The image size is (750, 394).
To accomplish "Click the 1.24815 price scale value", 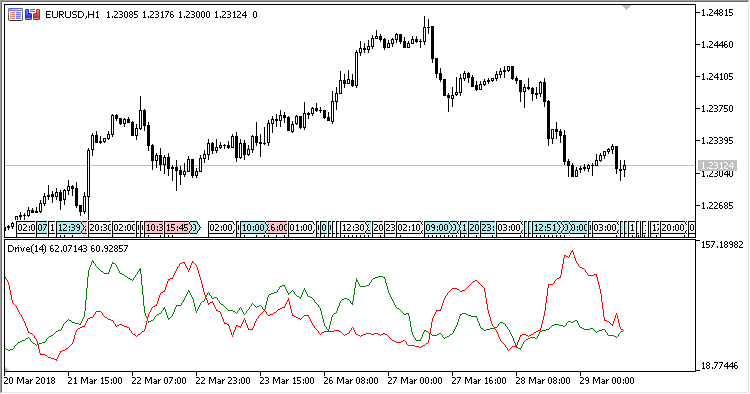I will coord(717,13).
